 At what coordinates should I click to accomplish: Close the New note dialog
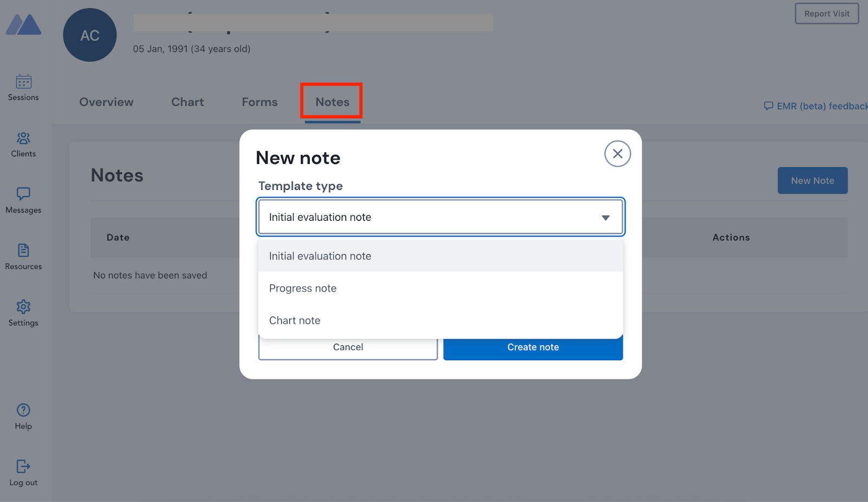click(617, 154)
